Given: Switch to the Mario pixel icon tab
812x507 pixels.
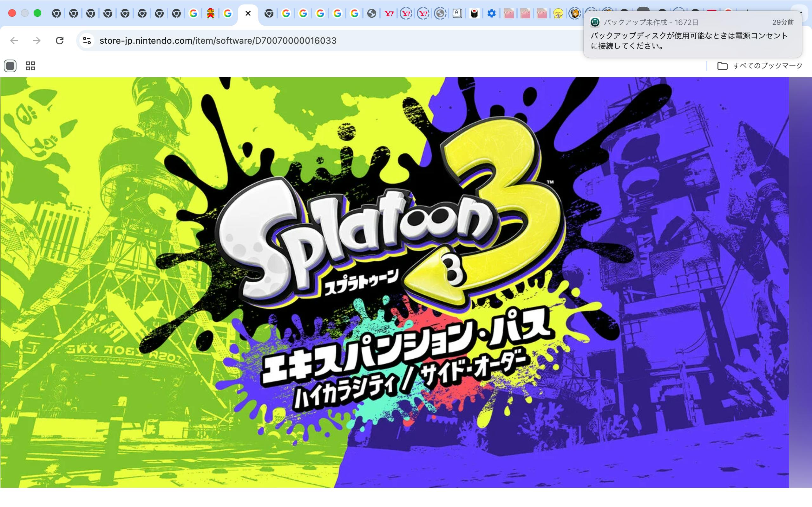Looking at the screenshot, I should [210, 13].
